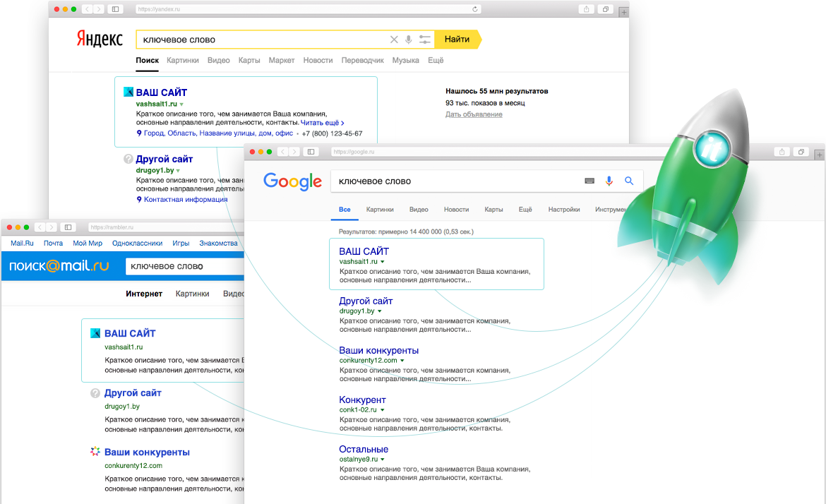Open the Ещё menu in Google navigation
This screenshot has width=826, height=504.
pyautogui.click(x=525, y=209)
